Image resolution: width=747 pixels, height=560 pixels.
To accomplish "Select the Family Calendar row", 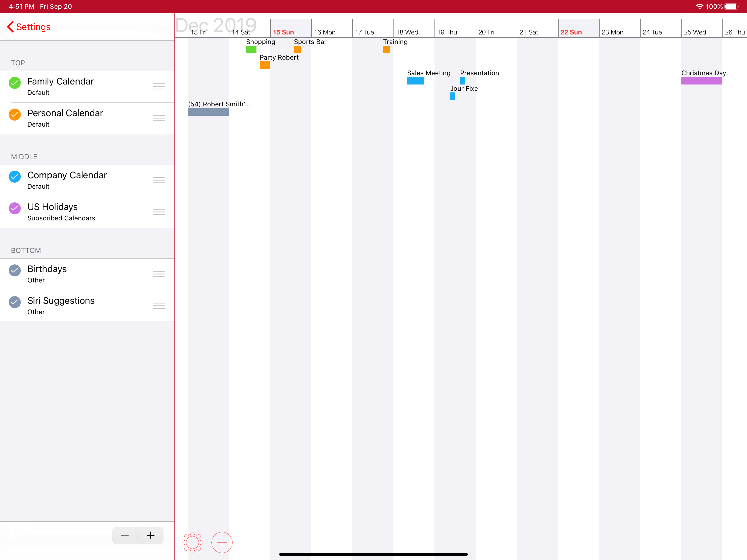I will coord(87,86).
